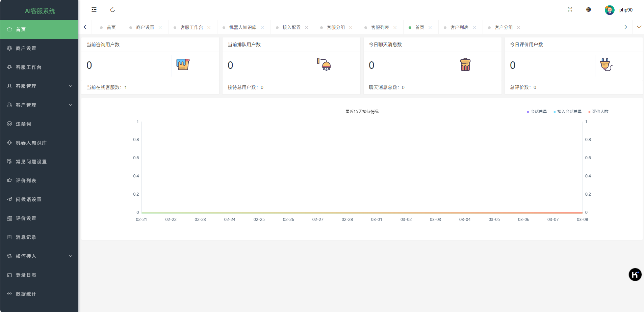644x312 pixels.
Task: Open 违禁词 in the sidebar menu
Action: click(x=23, y=124)
